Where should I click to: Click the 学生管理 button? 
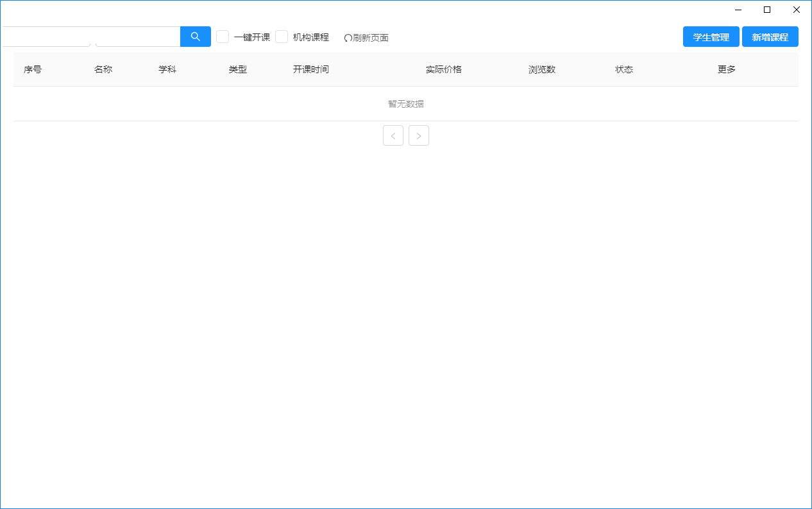[711, 37]
